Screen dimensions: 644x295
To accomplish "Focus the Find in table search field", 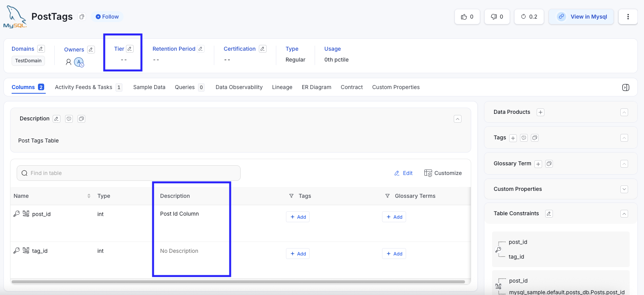I will [129, 173].
